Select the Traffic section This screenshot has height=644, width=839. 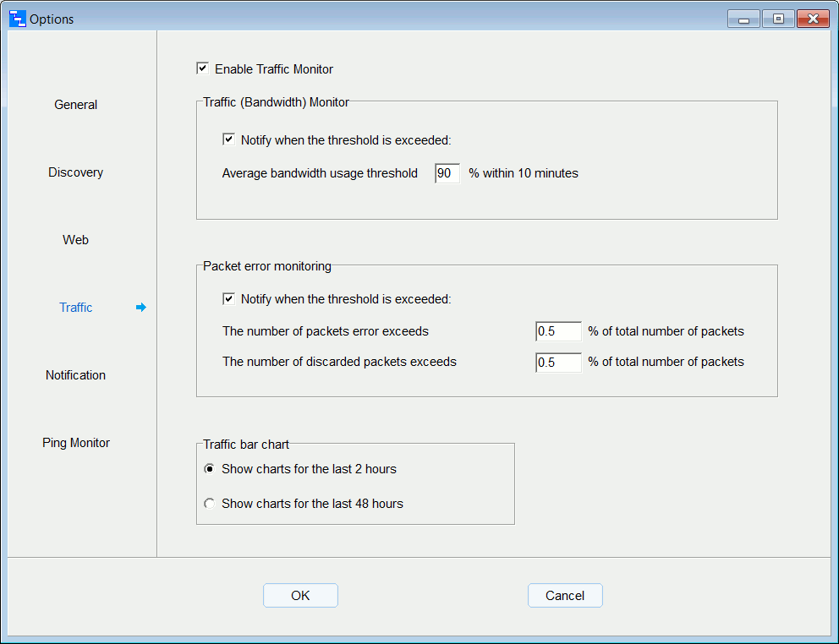click(76, 308)
